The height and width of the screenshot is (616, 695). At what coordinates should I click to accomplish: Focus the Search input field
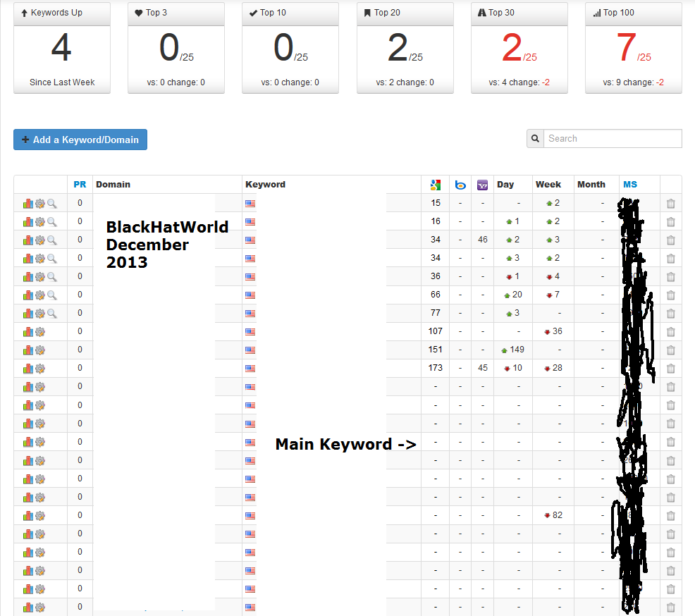[x=613, y=138]
